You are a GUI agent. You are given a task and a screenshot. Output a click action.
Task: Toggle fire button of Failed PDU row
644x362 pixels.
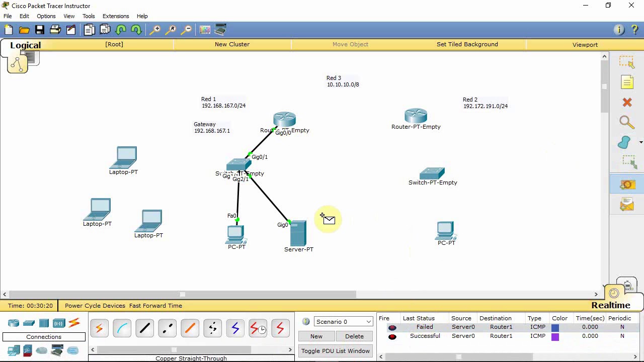point(392,327)
